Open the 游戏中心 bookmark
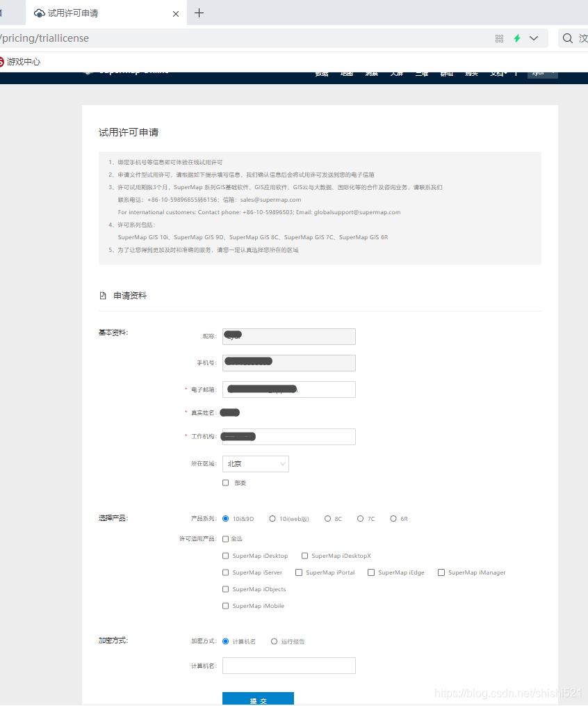 pos(19,62)
